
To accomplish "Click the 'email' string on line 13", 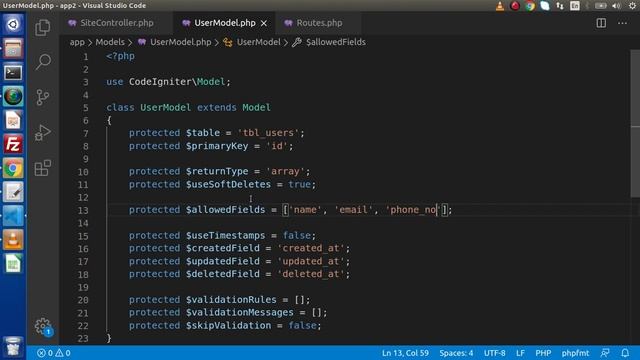I will pos(353,210).
